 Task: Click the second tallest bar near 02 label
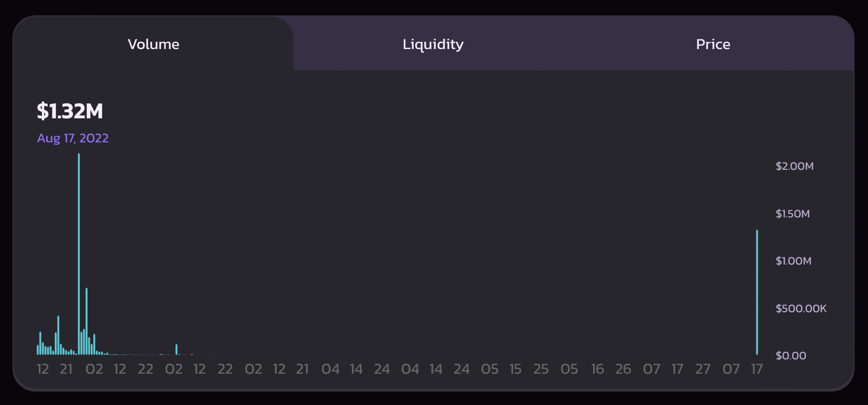coord(87,321)
